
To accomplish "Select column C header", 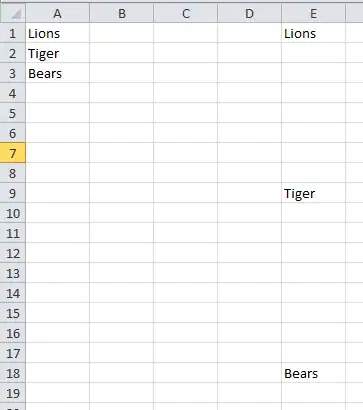I will (x=186, y=13).
